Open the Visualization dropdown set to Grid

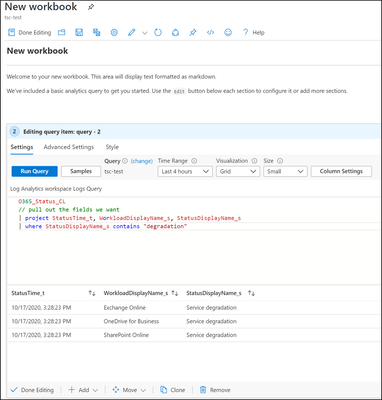coord(238,171)
